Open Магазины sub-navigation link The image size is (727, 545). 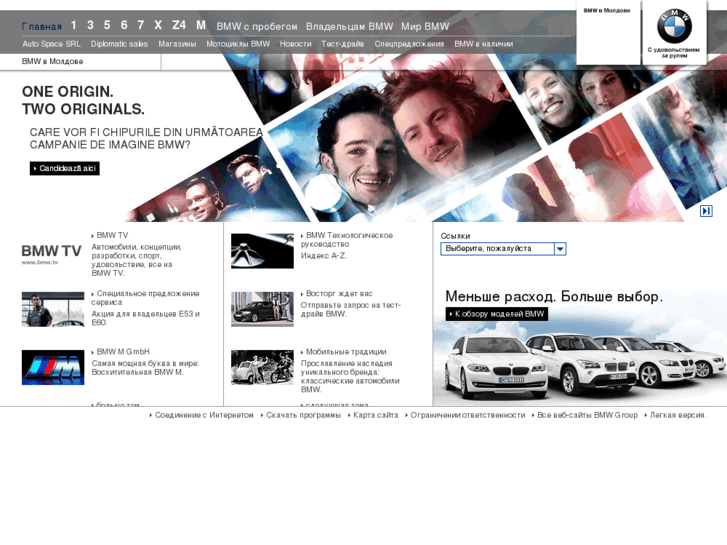click(x=177, y=44)
